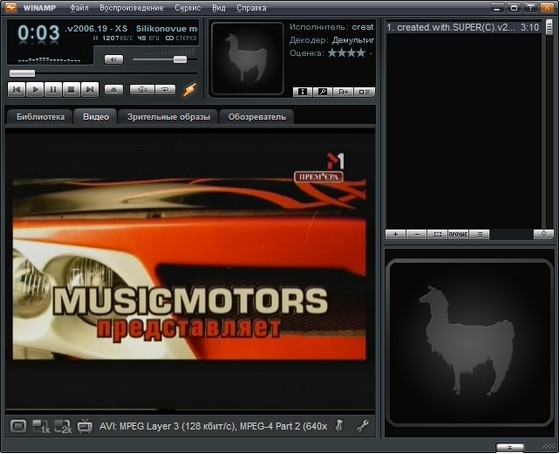Click the playlist selection button
Screen dimensions: 560x454
click(x=437, y=234)
